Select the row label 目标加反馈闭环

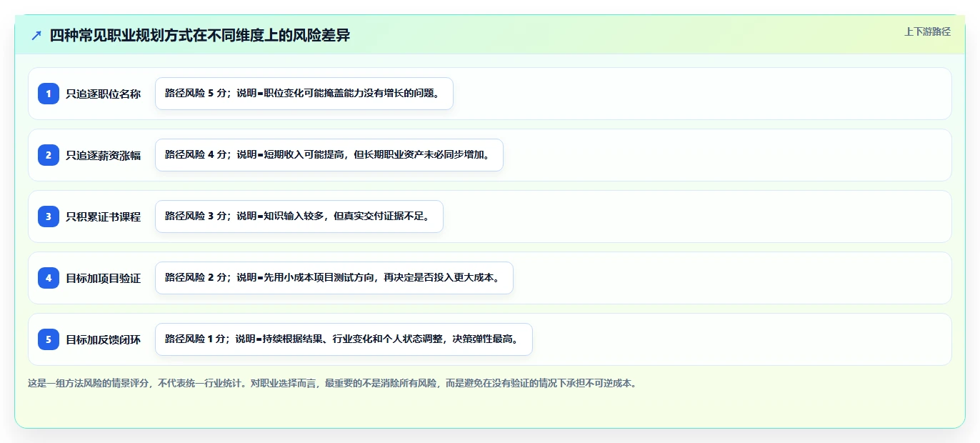[104, 339]
